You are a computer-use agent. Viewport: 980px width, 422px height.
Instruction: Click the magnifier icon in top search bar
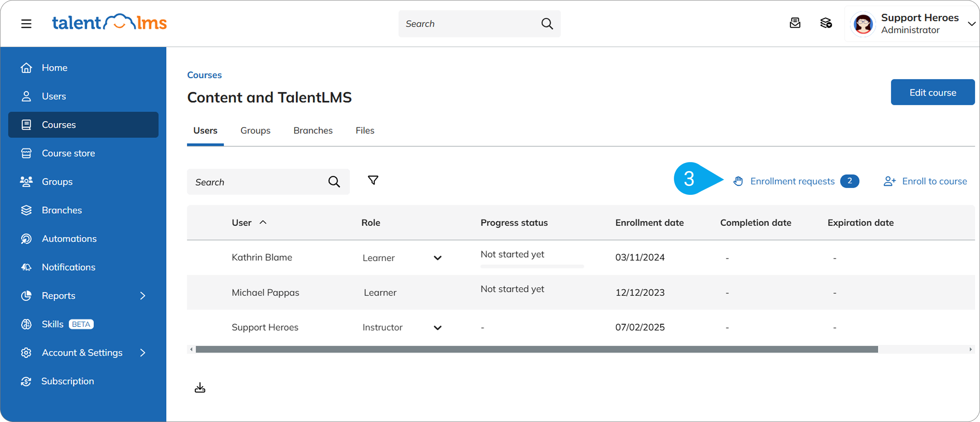click(x=547, y=24)
